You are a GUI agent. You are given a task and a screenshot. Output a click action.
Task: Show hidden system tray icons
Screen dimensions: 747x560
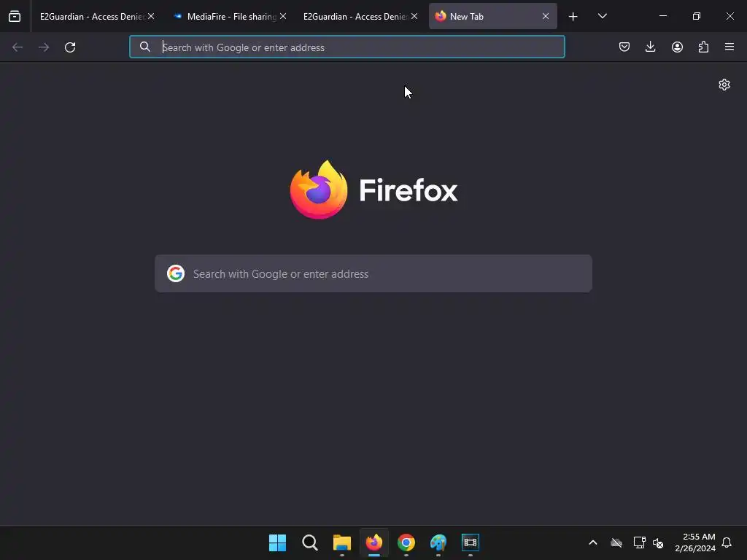(x=593, y=542)
